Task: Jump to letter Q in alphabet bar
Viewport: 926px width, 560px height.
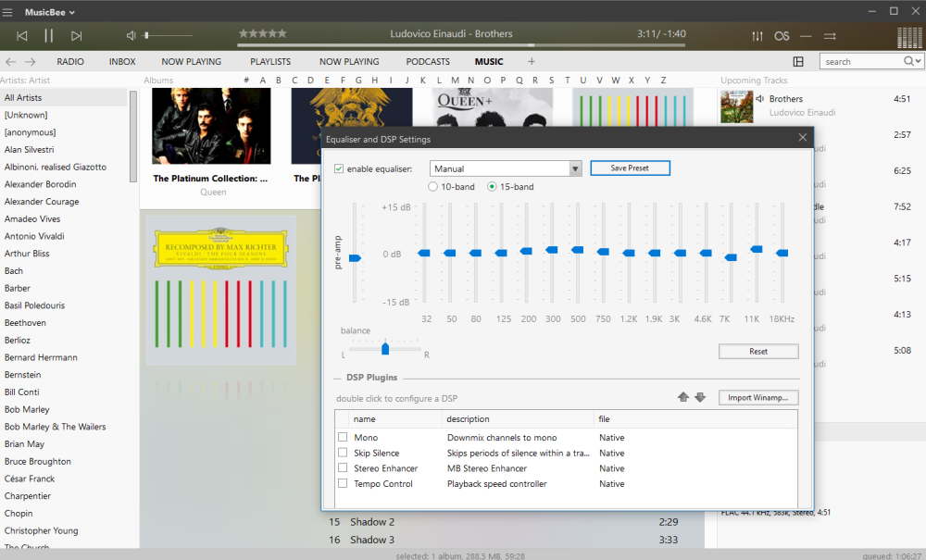Action: (519, 81)
